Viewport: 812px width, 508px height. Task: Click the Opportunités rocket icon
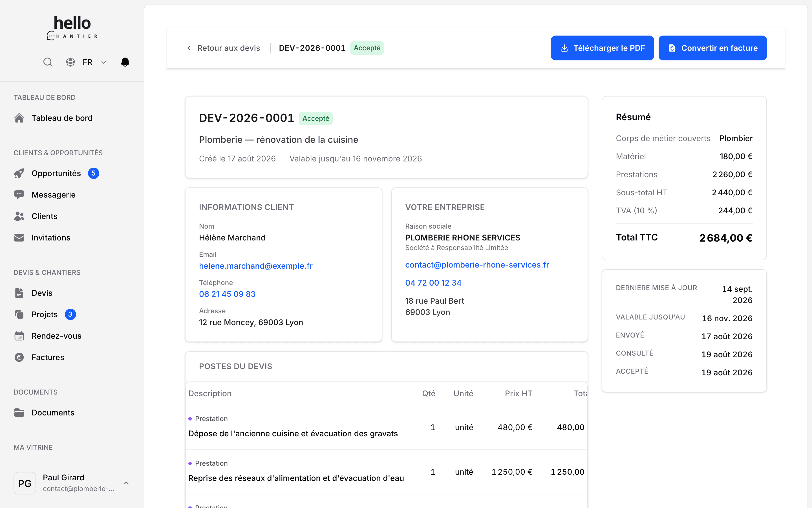(19, 173)
